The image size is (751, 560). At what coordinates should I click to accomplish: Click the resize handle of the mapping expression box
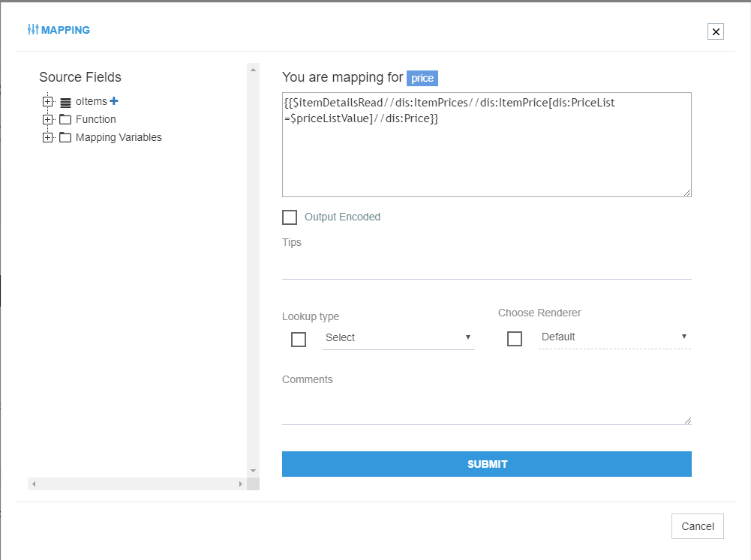[687, 192]
